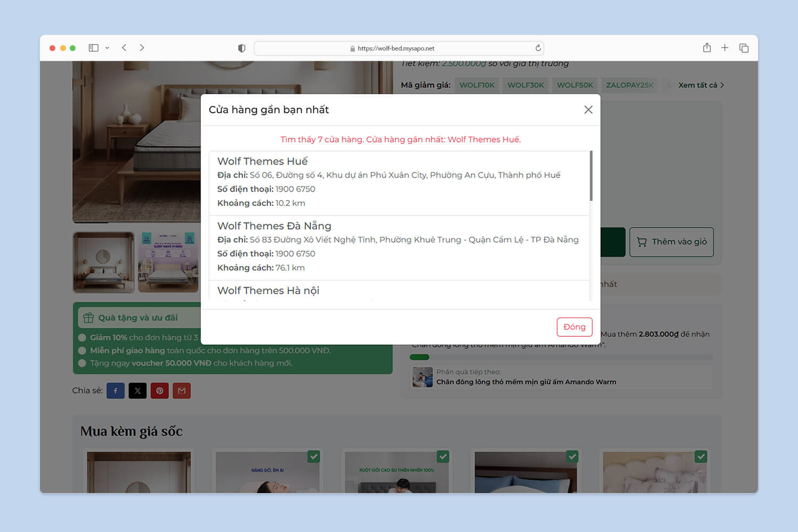Image resolution: width=798 pixels, height=532 pixels.
Task: Uncheck the blue pillow product checkbox
Action: coord(572,456)
